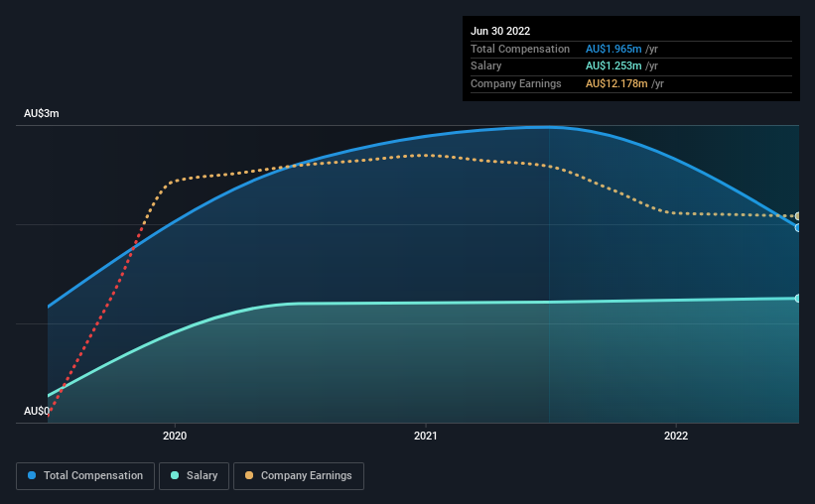Click the AU$1.253m salary value
Image resolution: width=815 pixels, height=504 pixels.
[x=613, y=66]
